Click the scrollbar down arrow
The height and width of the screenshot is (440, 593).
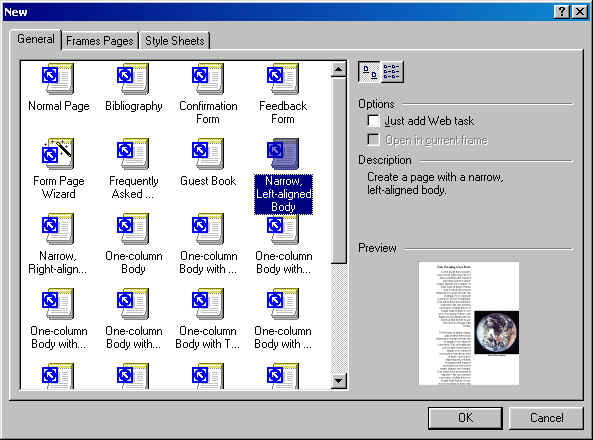coord(338,381)
